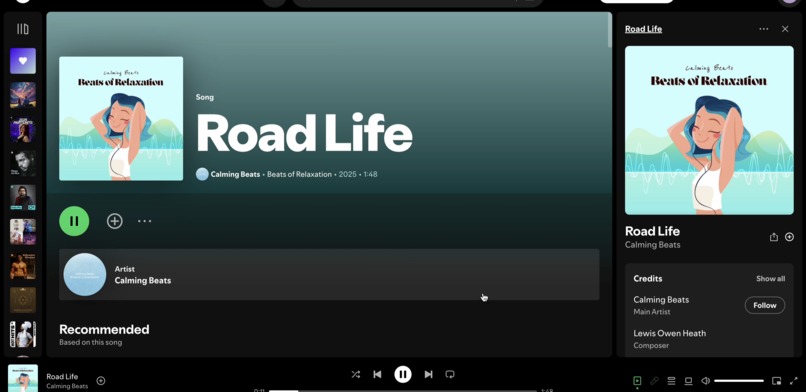
Task: Add to playlist via right panel plus icon
Action: point(790,237)
